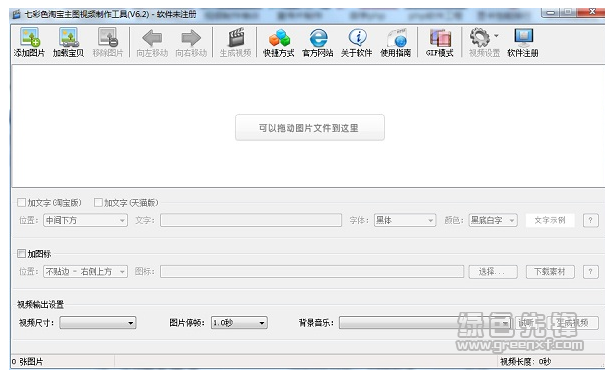Open the 视频尺寸 size dropdown
605x370 pixels.
pyautogui.click(x=98, y=323)
